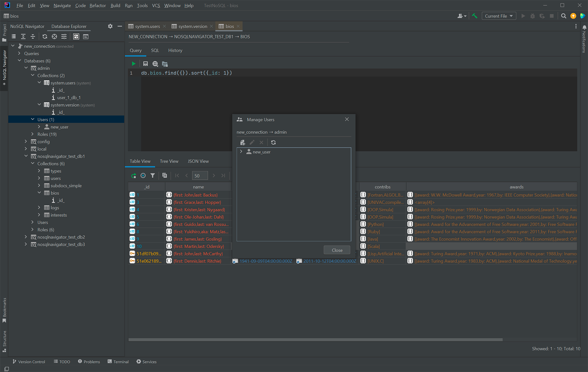Open the Current File run configuration dropdown
The width and height of the screenshot is (588, 372).
click(x=499, y=16)
